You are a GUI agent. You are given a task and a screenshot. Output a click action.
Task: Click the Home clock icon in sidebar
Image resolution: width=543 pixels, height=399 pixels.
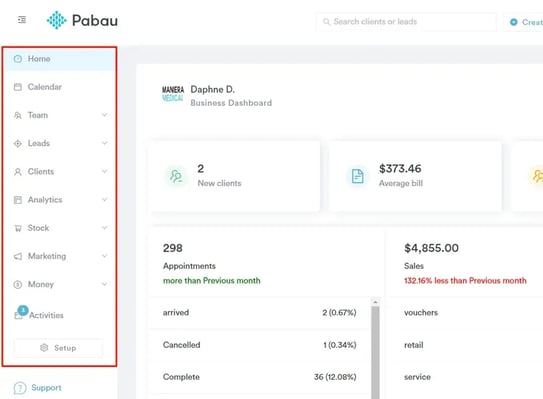(x=18, y=59)
